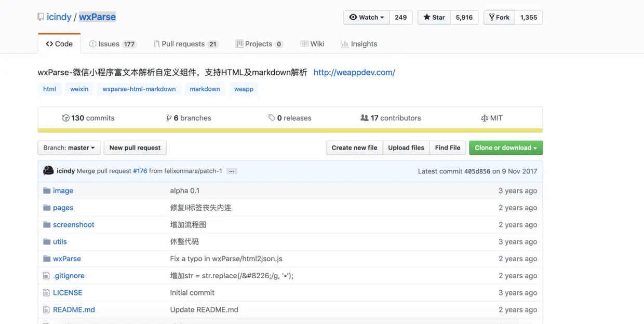The height and width of the screenshot is (324, 644).
Task: Click the contributors people icon
Action: [365, 118]
